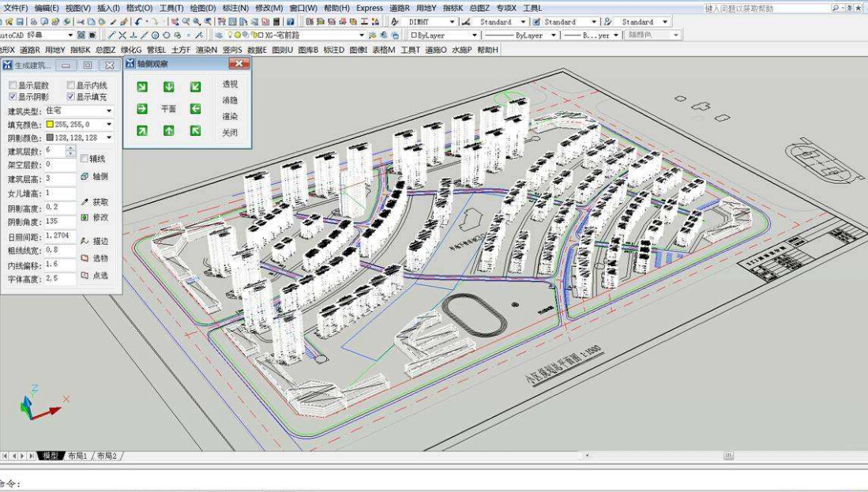Screen dimensions: 868x492
Task: Click the 修改 modify icon
Action: click(x=85, y=217)
